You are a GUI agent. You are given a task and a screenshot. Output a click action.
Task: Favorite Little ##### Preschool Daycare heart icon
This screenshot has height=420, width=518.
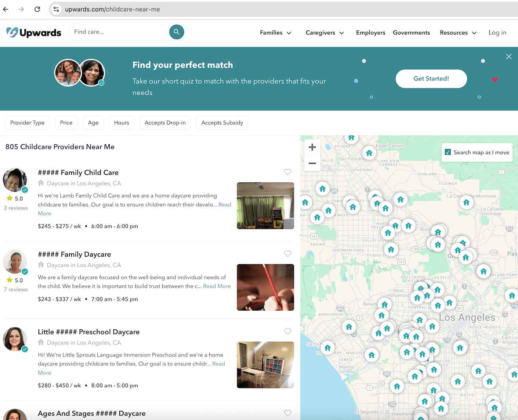coord(288,331)
